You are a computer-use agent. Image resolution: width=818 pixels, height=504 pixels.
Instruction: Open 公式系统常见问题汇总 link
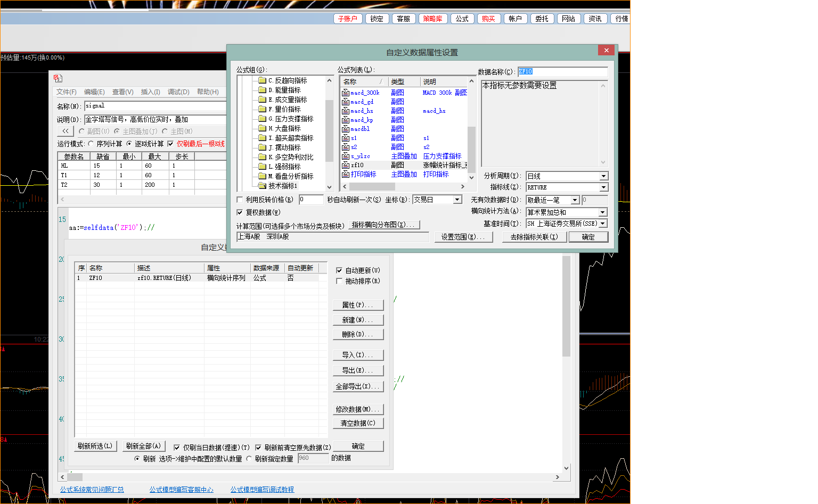point(92,490)
